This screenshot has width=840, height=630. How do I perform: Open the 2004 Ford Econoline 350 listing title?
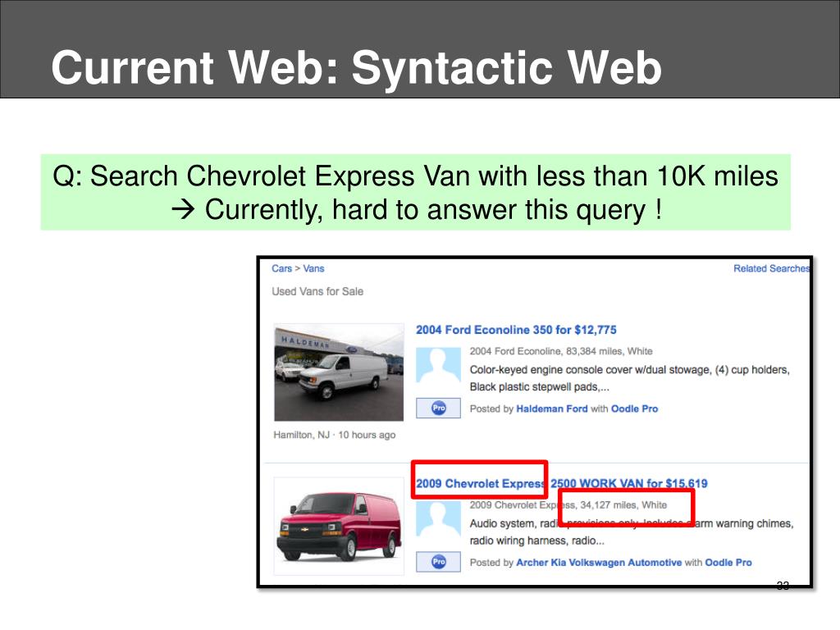[516, 330]
